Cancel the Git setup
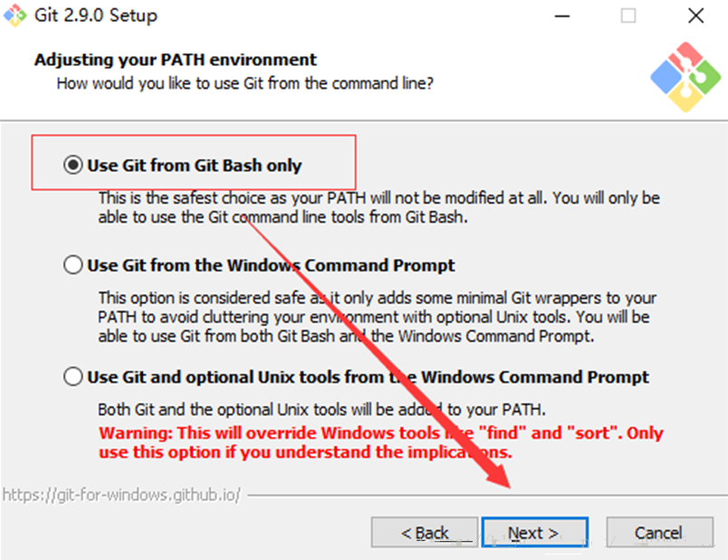 tap(659, 533)
